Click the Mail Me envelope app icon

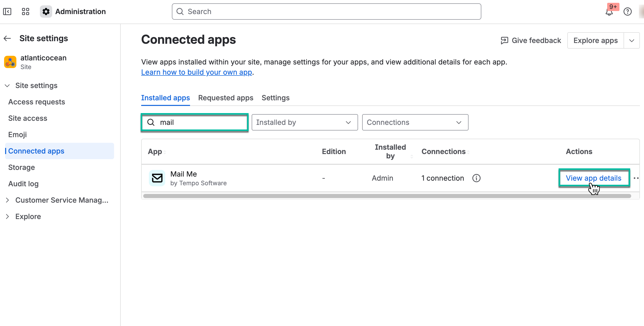tap(157, 178)
